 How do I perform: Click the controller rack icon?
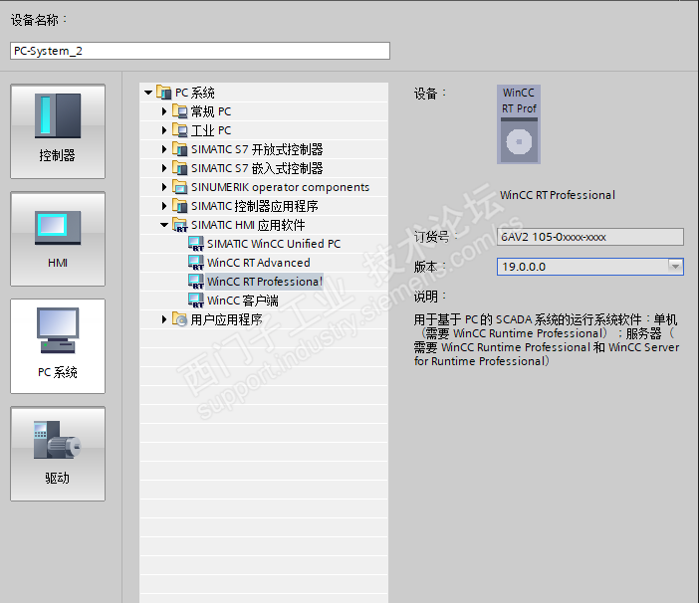pos(58,115)
